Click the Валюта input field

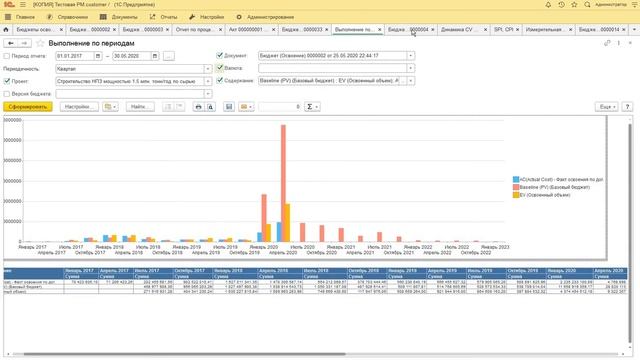click(333, 68)
